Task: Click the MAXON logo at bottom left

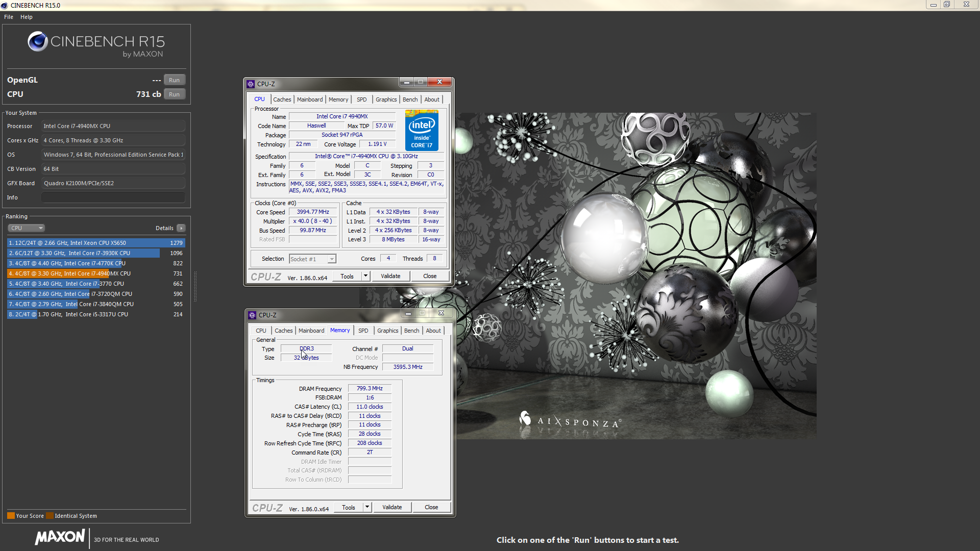Action: click(x=60, y=537)
